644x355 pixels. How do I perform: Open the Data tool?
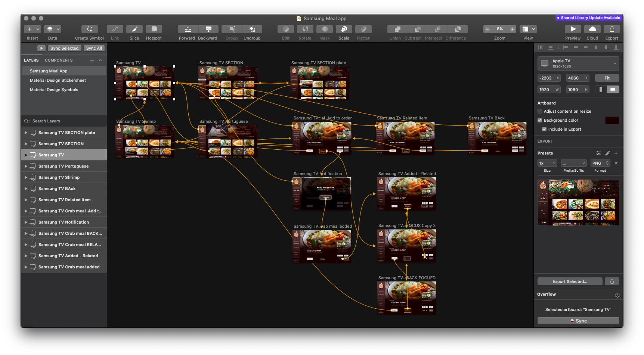tap(52, 29)
